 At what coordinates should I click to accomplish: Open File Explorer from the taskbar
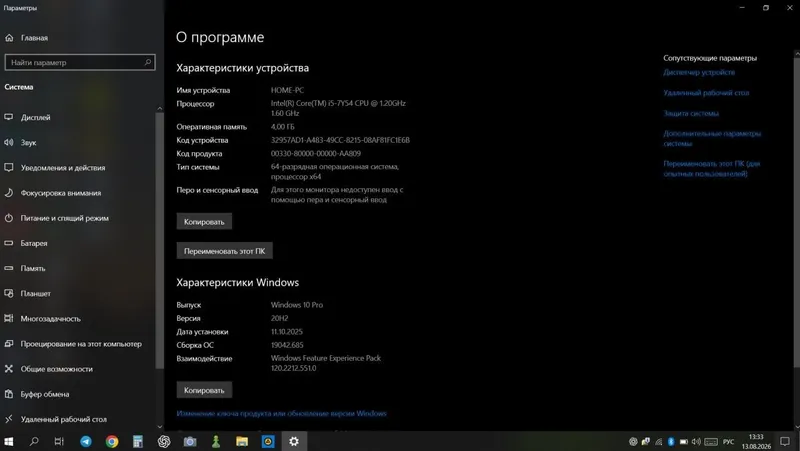click(x=242, y=441)
